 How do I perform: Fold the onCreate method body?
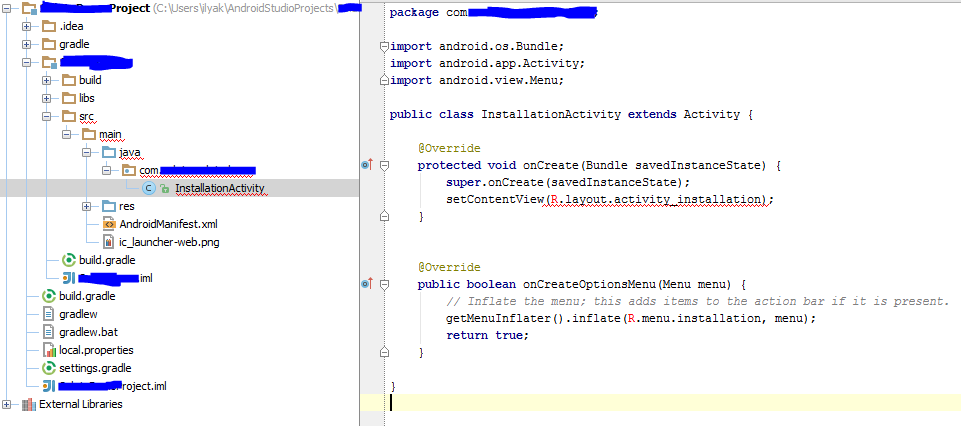click(384, 165)
